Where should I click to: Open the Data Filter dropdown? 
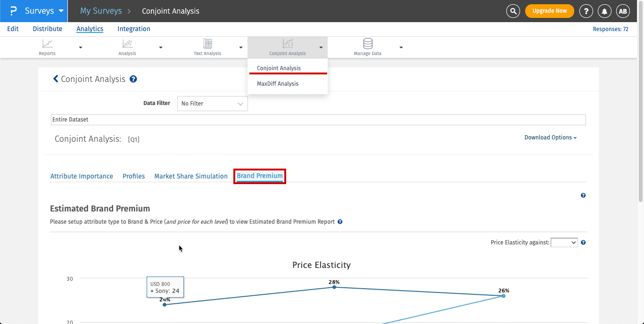coord(212,104)
